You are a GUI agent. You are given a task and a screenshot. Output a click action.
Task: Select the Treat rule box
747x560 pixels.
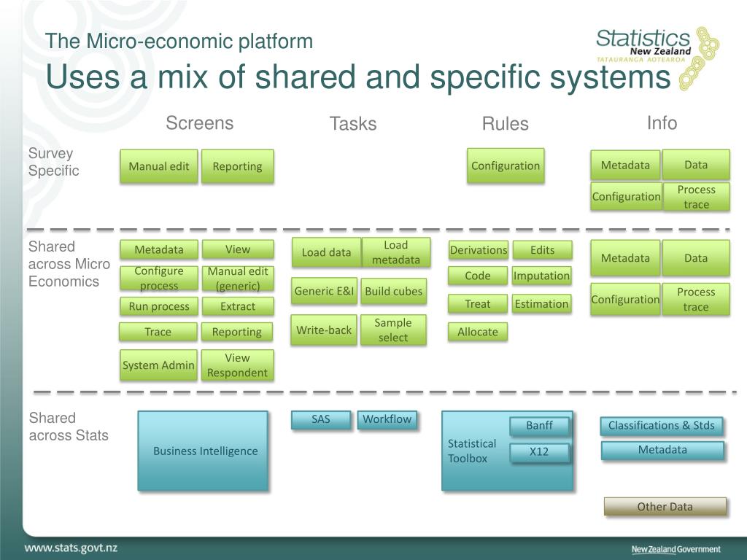[477, 304]
